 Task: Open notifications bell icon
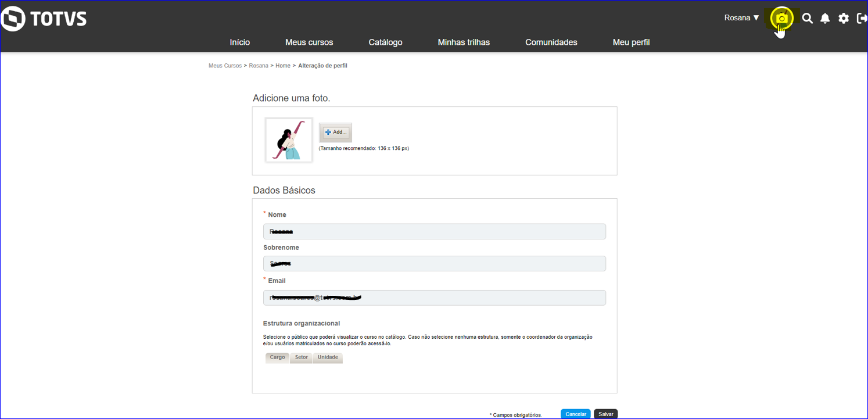tap(825, 18)
